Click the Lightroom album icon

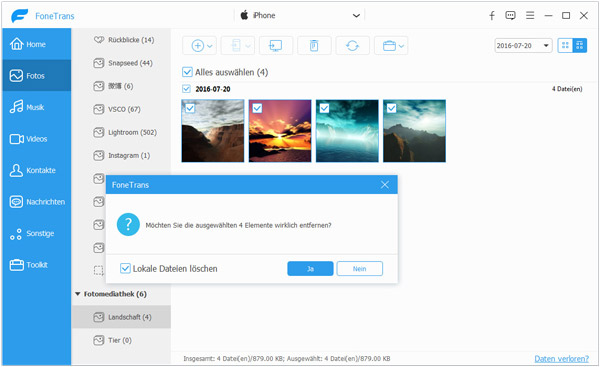99,132
